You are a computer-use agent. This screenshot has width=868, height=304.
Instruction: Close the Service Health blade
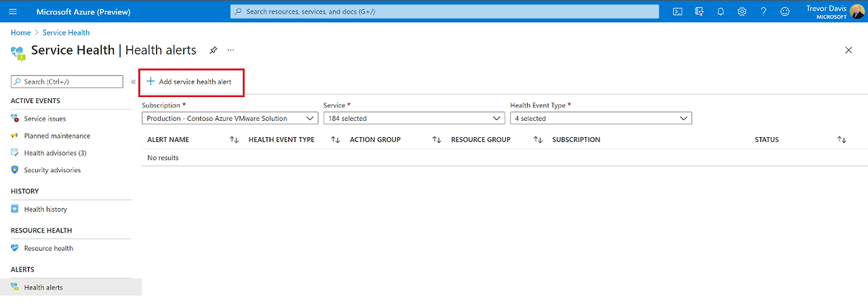coord(848,50)
